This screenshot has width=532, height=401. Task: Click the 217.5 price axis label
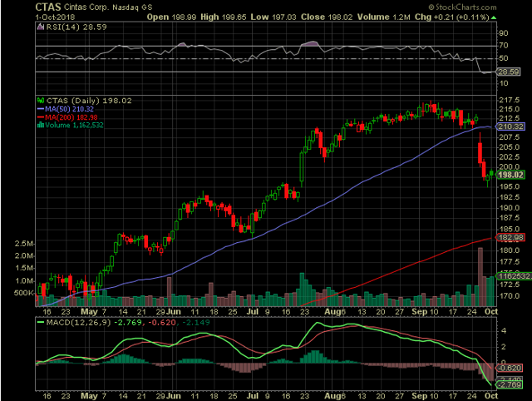pyautogui.click(x=509, y=100)
